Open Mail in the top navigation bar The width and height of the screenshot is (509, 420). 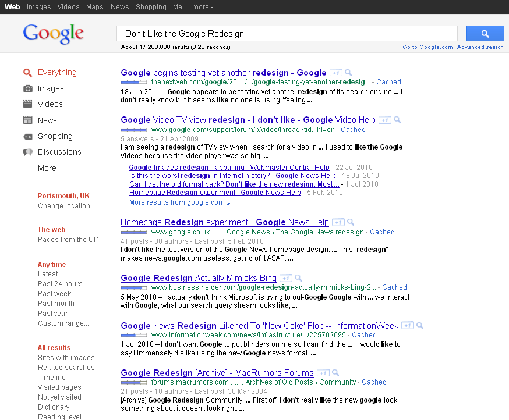[179, 7]
